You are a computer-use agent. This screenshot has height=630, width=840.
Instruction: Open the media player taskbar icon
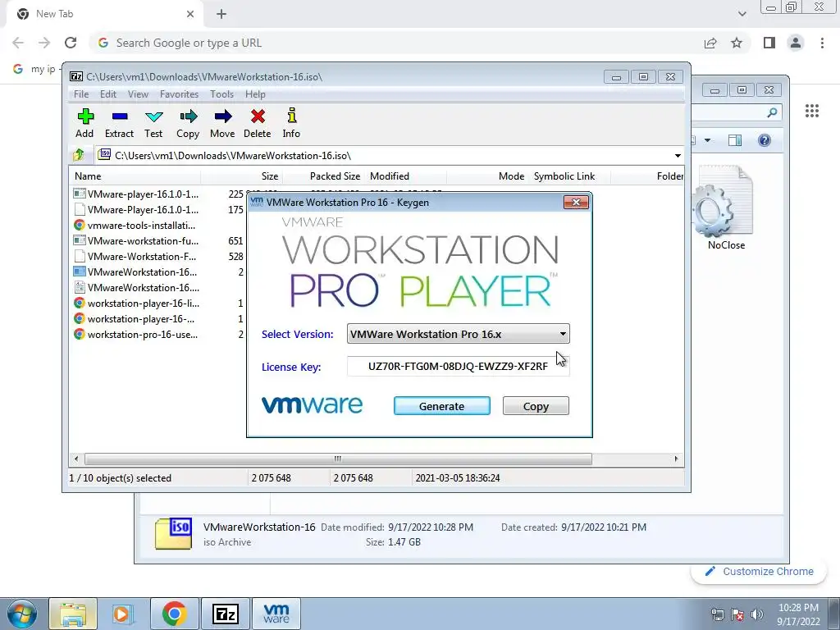(122, 614)
